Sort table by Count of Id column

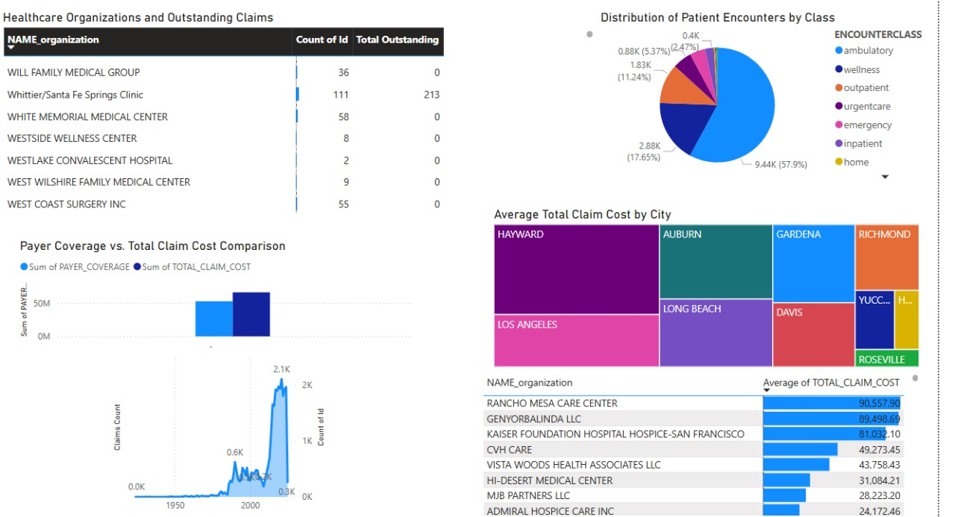pyautogui.click(x=321, y=40)
